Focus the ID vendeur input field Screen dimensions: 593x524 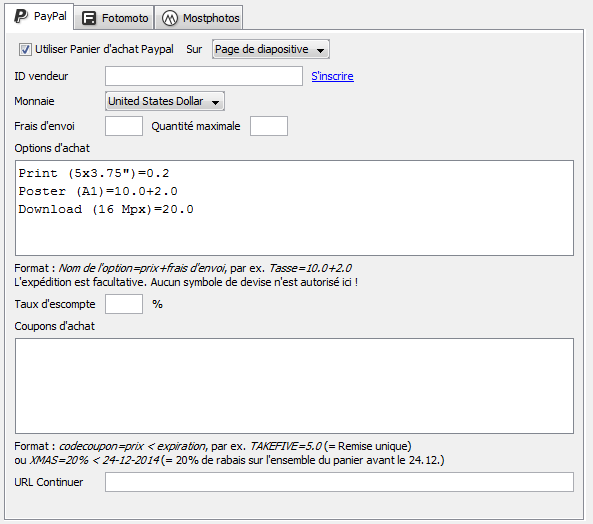(x=204, y=76)
